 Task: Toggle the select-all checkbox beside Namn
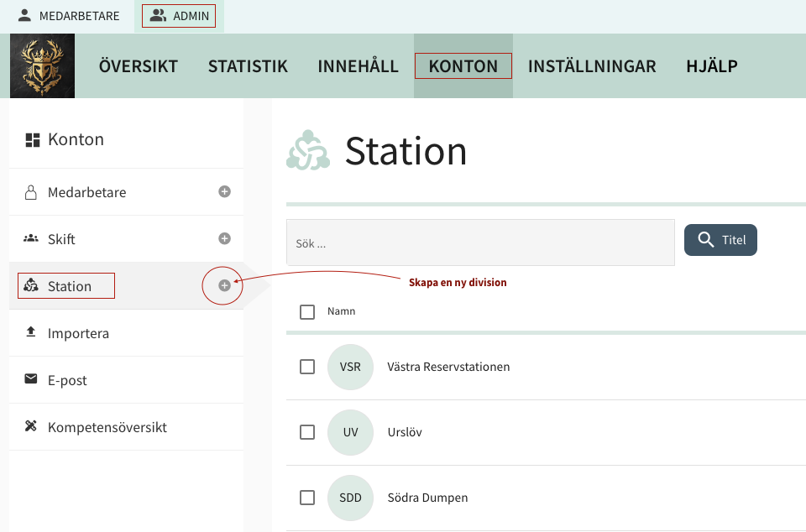[x=307, y=312]
